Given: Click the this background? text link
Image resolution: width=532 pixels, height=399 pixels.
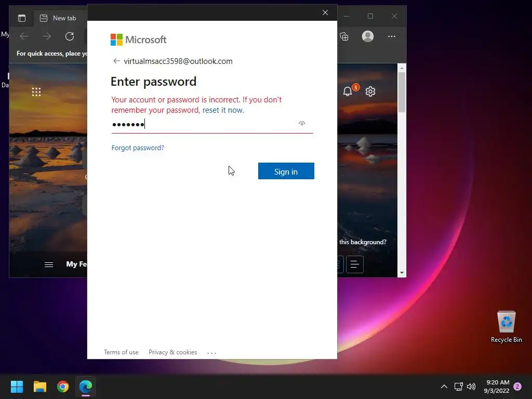Looking at the screenshot, I should [x=363, y=242].
